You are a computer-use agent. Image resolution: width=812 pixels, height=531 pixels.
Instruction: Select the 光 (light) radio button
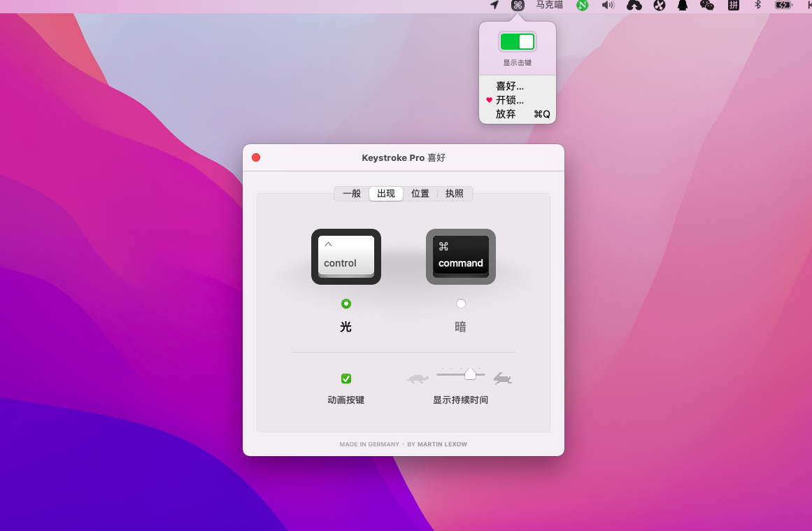tap(346, 304)
